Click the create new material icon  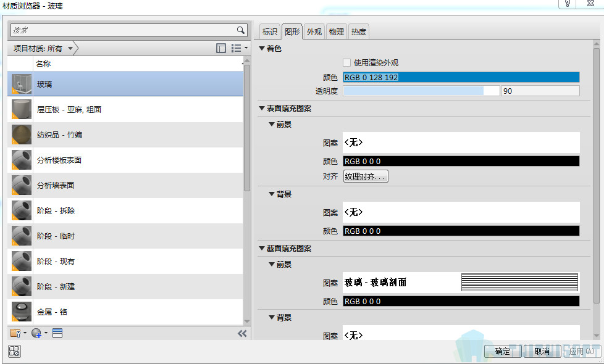point(37,333)
